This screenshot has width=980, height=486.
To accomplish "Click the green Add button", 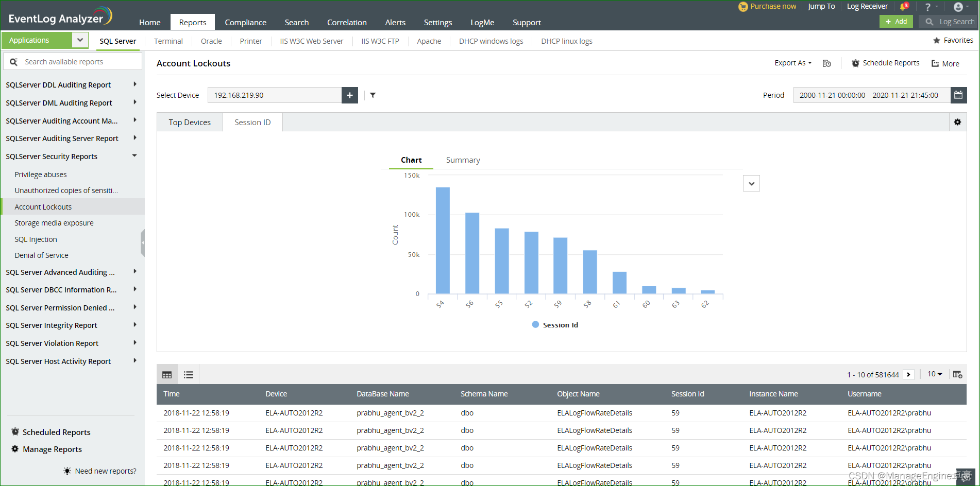I will [896, 22].
